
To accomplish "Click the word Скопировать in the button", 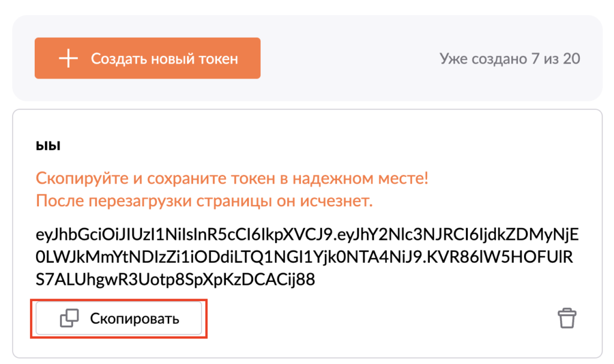I will 135,319.
